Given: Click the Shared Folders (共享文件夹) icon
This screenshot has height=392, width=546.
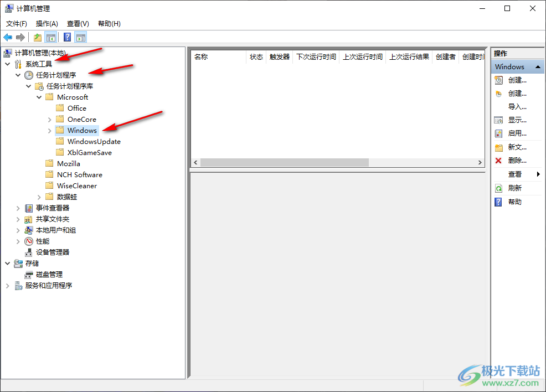Looking at the screenshot, I should (29, 219).
